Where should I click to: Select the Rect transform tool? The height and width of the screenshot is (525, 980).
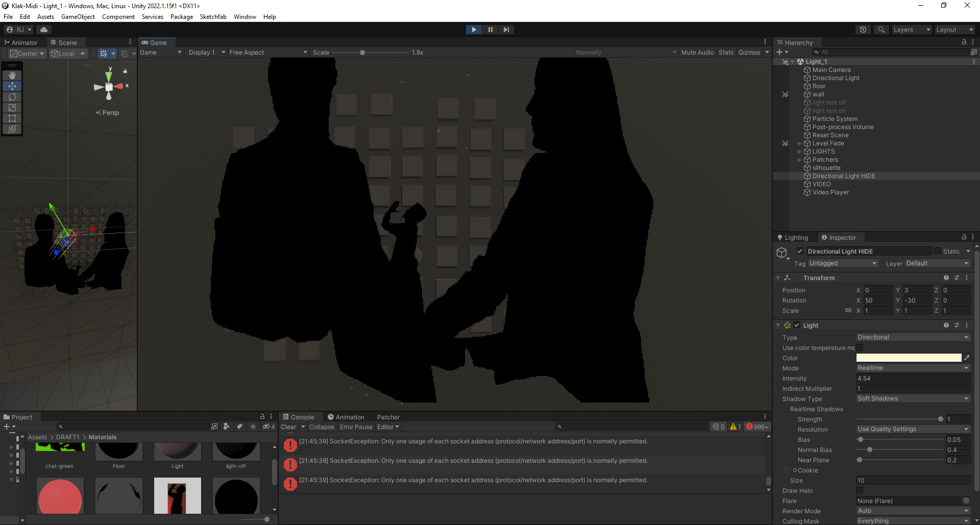[12, 118]
